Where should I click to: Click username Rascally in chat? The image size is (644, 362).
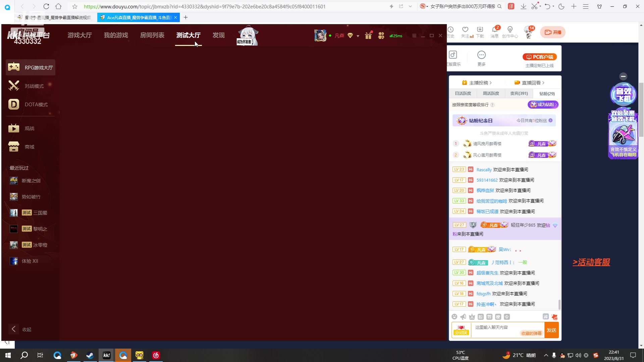(484, 170)
